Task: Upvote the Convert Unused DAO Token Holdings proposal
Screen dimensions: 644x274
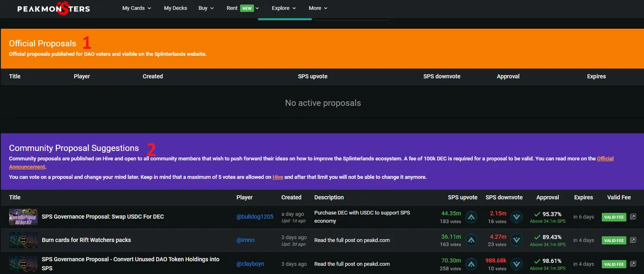Action: (x=471, y=264)
